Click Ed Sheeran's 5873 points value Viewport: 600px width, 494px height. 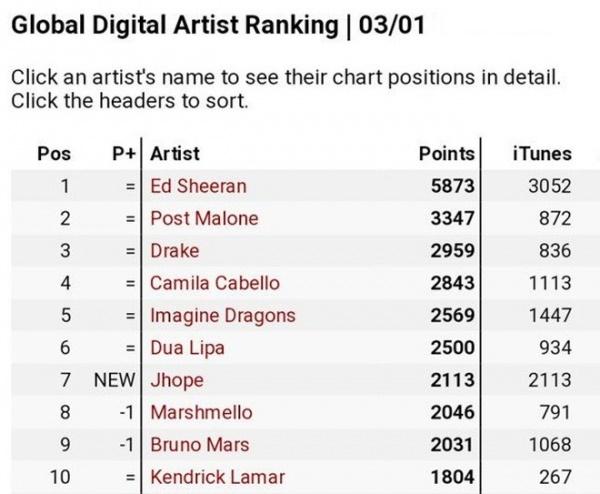[451, 186]
